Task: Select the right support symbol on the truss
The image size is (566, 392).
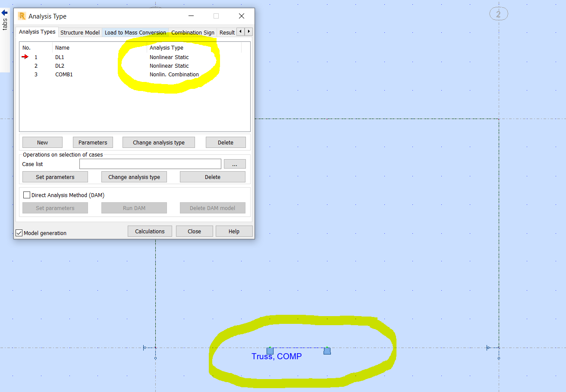Action: tap(327, 351)
